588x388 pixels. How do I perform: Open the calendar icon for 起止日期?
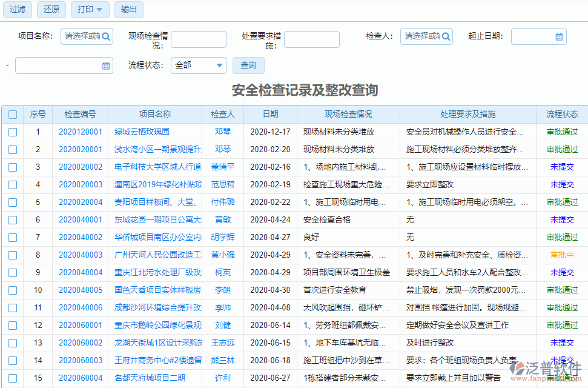(558, 36)
